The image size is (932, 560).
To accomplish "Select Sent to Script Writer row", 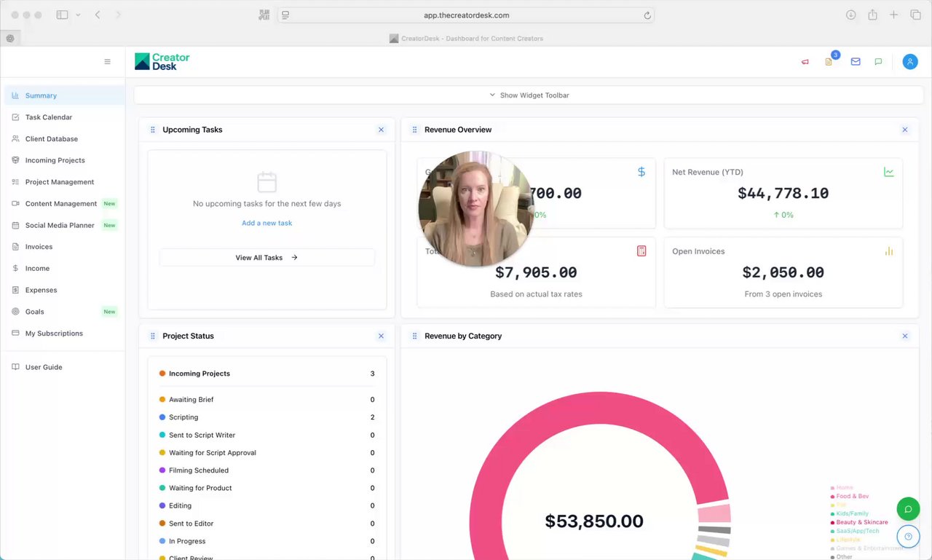I will 267,435.
